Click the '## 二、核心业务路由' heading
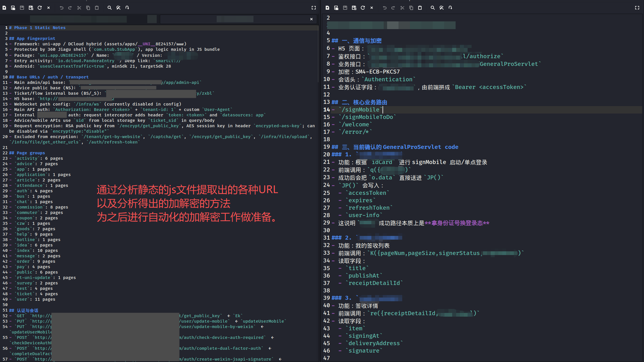The image size is (644, 362). click(x=359, y=102)
